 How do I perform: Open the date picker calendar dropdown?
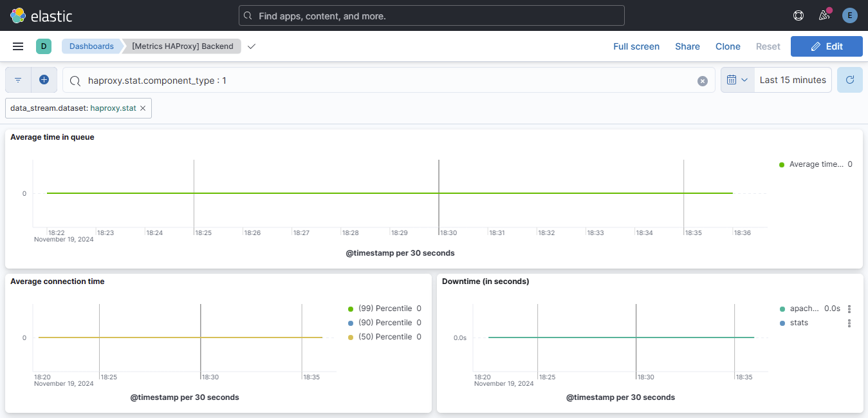coord(736,79)
